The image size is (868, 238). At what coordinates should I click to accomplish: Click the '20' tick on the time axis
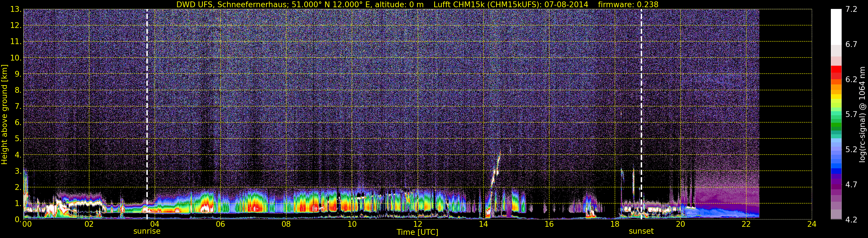[680, 224]
